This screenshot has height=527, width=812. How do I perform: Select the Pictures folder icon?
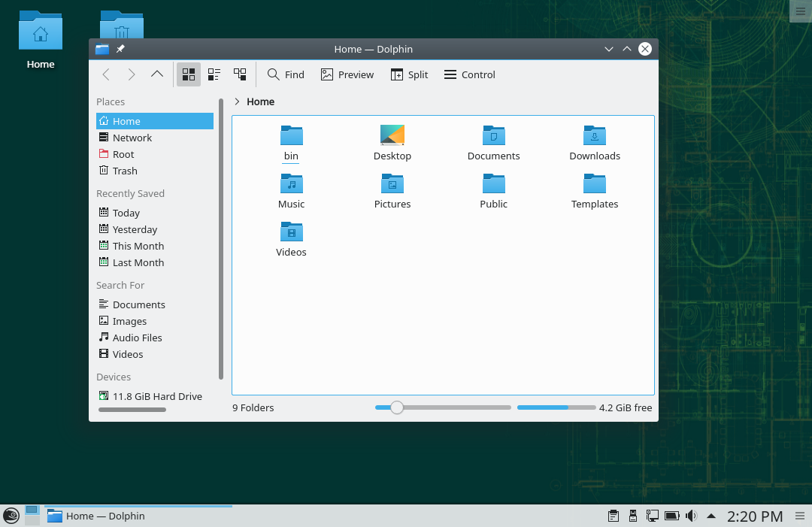(392, 183)
